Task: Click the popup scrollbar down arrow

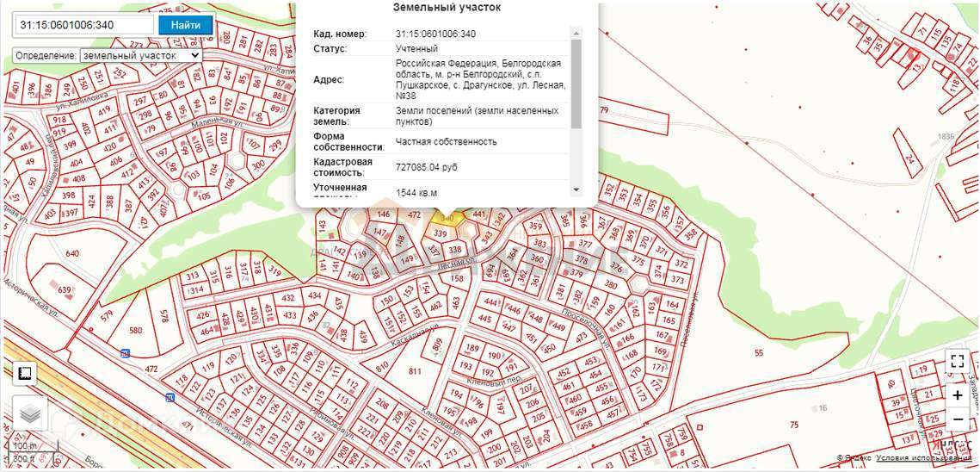Action: pyautogui.click(x=576, y=189)
